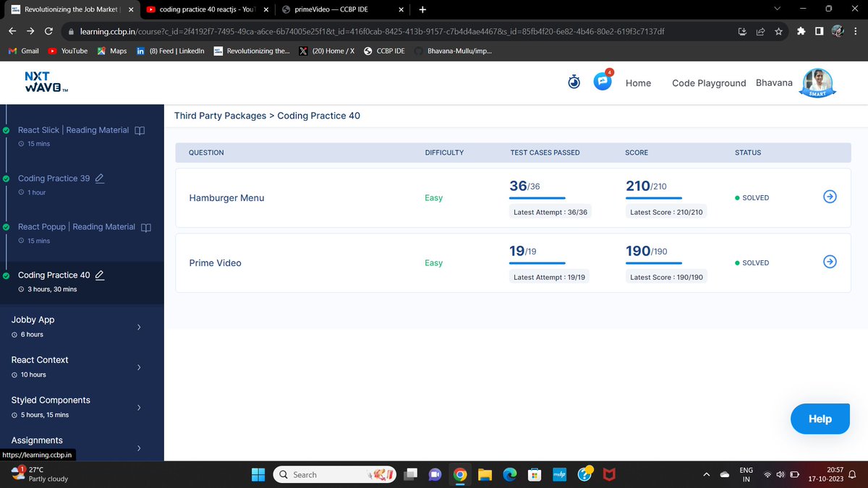Click Third Party Packages breadcrumb
The height and width of the screenshot is (488, 868).
pyautogui.click(x=220, y=116)
